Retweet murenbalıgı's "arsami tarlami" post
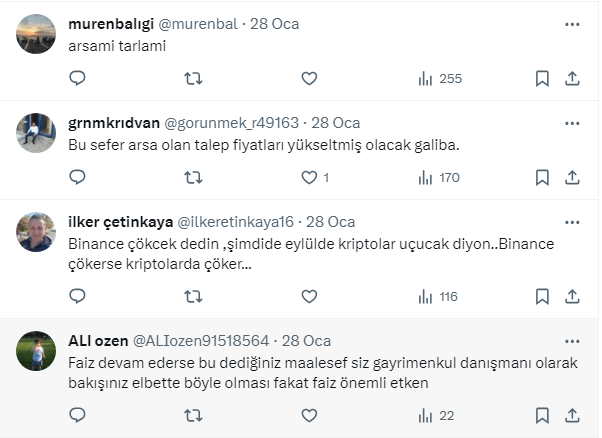Viewport: 602px width, 438px height. (x=193, y=78)
